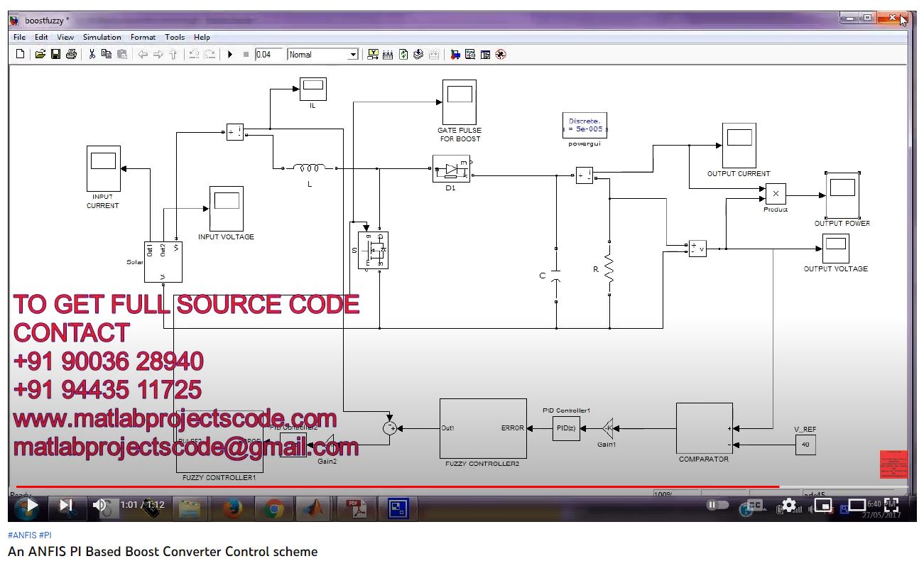The image size is (924, 566).
Task: Select the COMPARATOR subsystem block
Action: point(704,428)
